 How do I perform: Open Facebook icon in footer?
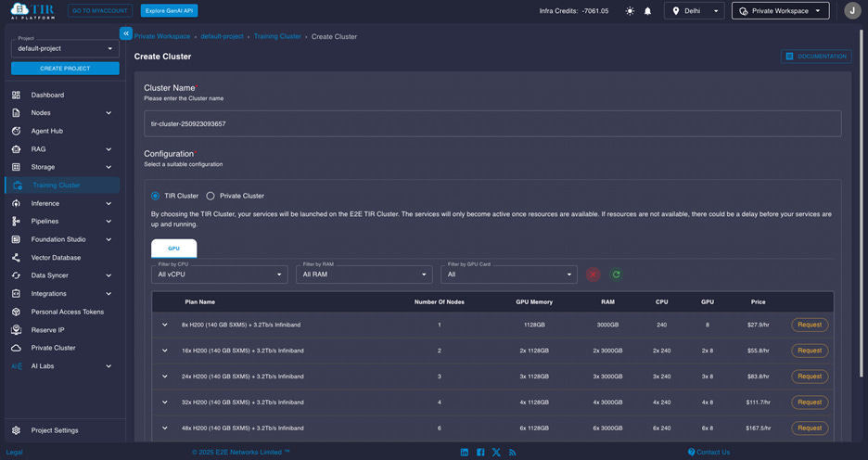pos(480,453)
